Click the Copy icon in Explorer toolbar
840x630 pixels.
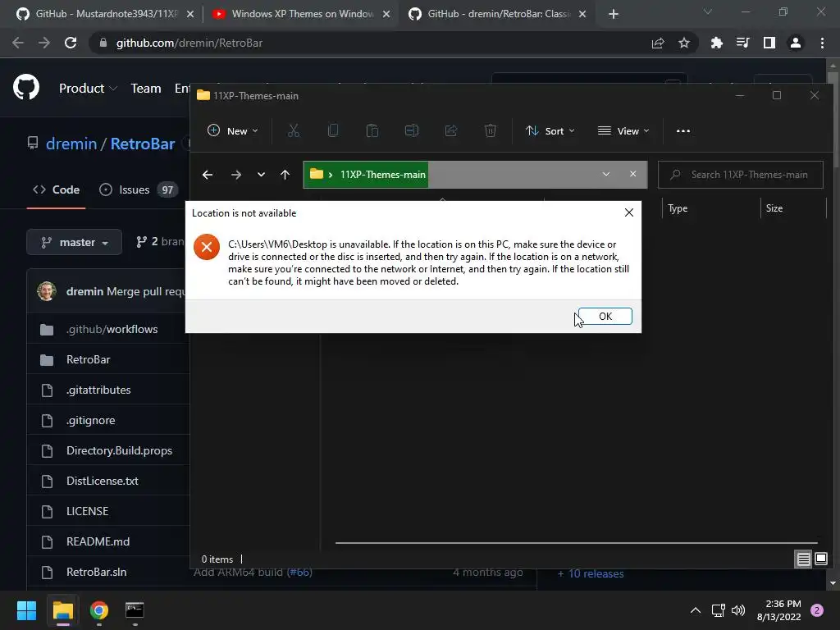pos(333,130)
